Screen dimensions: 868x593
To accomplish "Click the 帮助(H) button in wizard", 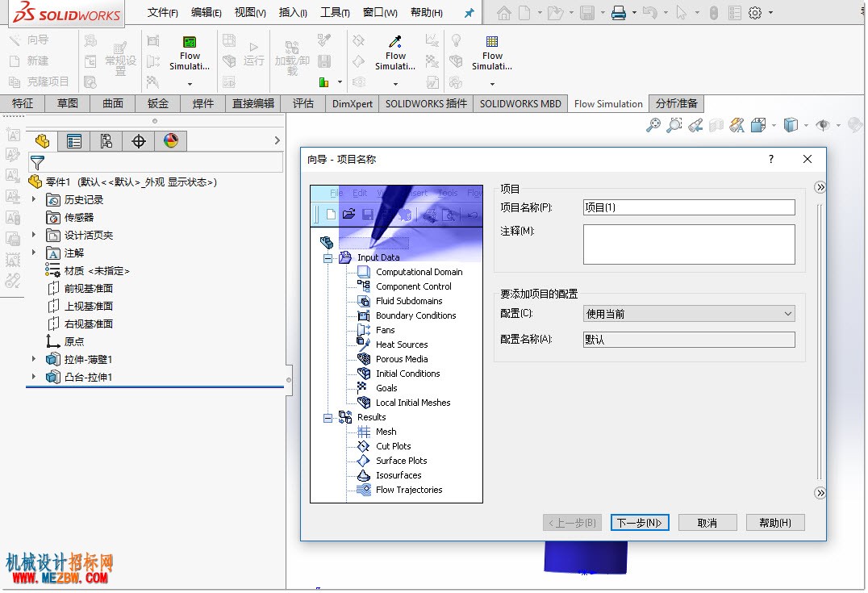I will (775, 523).
